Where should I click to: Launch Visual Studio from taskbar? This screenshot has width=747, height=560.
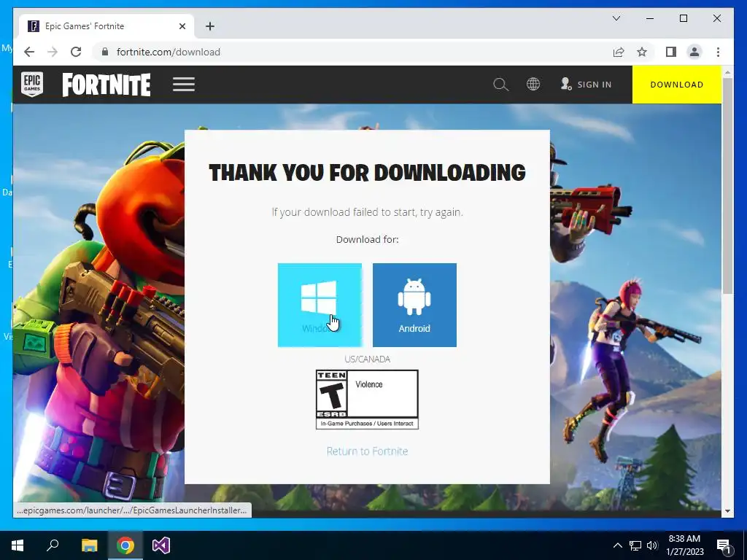point(161,545)
